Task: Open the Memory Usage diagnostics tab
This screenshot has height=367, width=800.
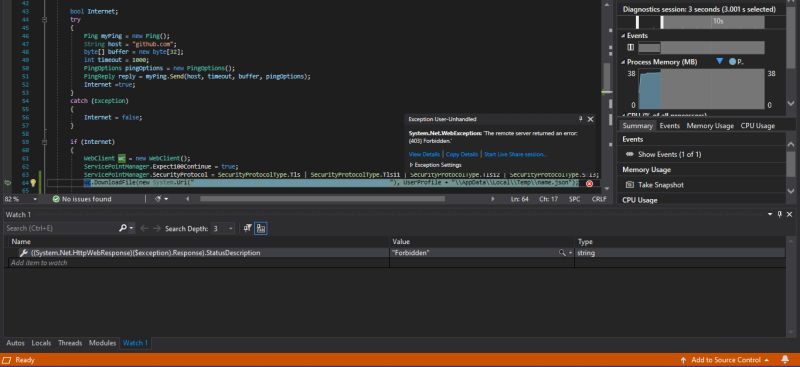Action: pyautogui.click(x=710, y=126)
